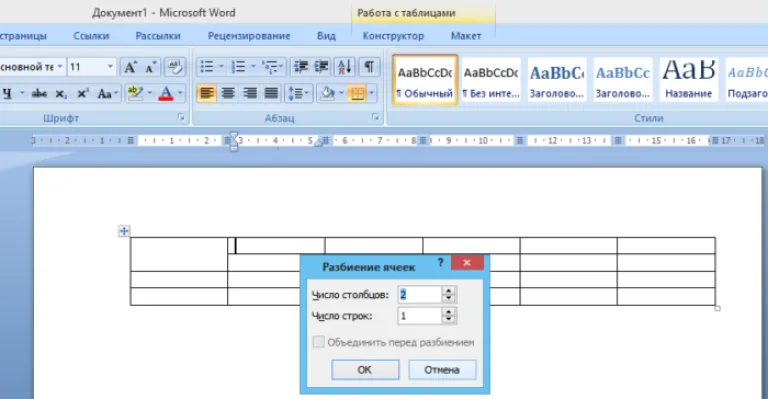Switch to the Рассылки tab

point(158,36)
